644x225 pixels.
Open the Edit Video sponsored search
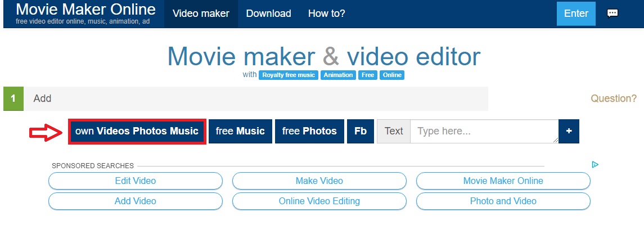coord(136,181)
